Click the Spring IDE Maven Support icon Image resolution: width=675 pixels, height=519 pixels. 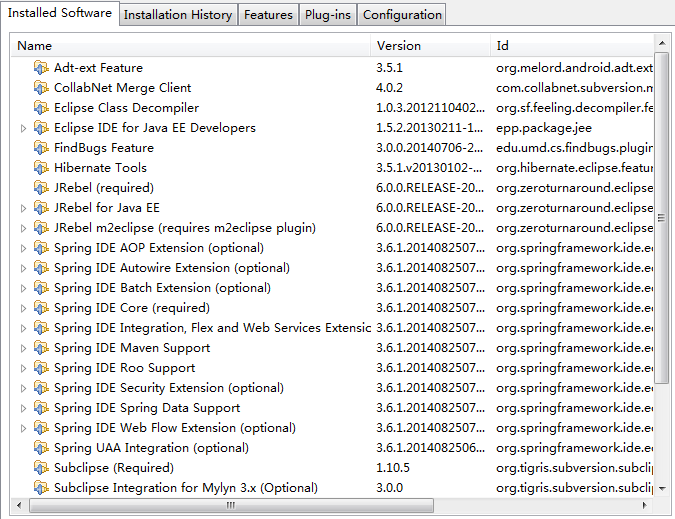41,348
